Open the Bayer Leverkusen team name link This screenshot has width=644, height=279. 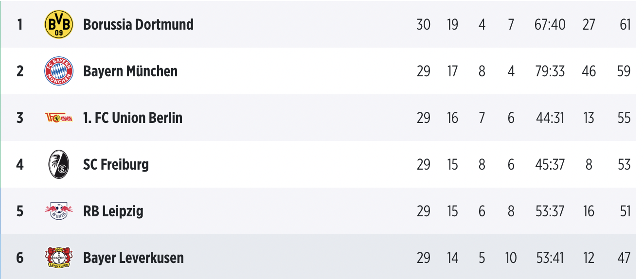(x=133, y=257)
